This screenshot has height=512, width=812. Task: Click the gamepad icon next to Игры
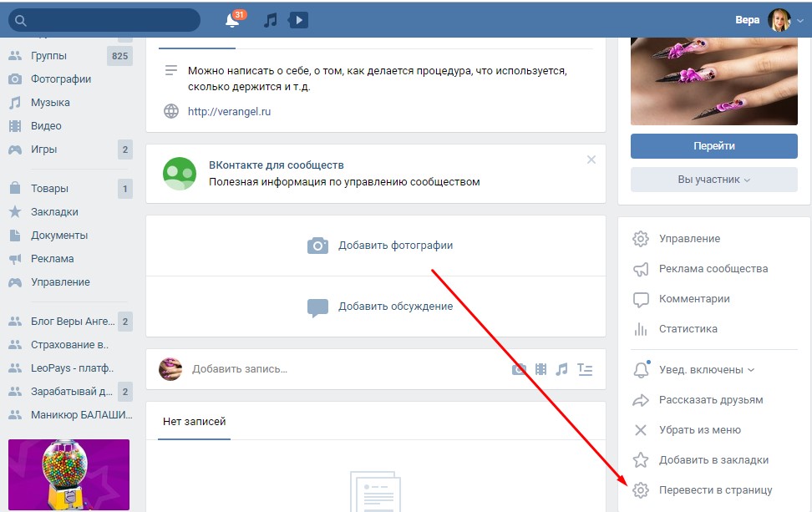[15, 150]
